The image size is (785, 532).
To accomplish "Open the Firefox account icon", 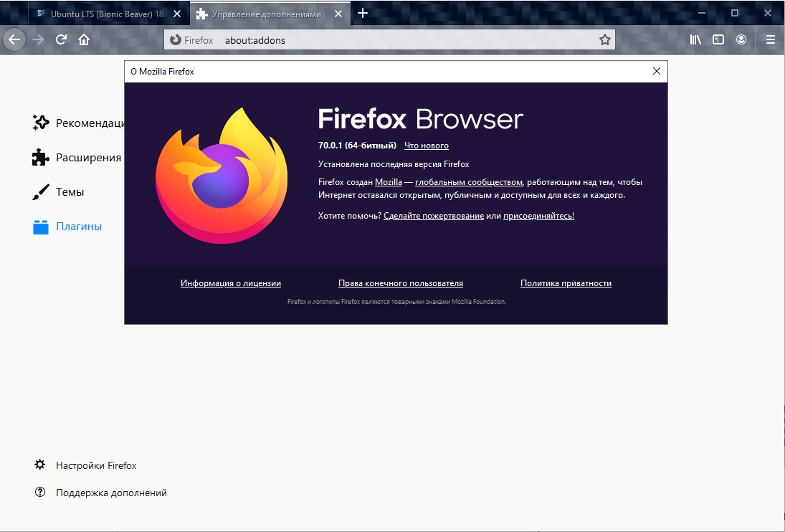I will coord(741,39).
